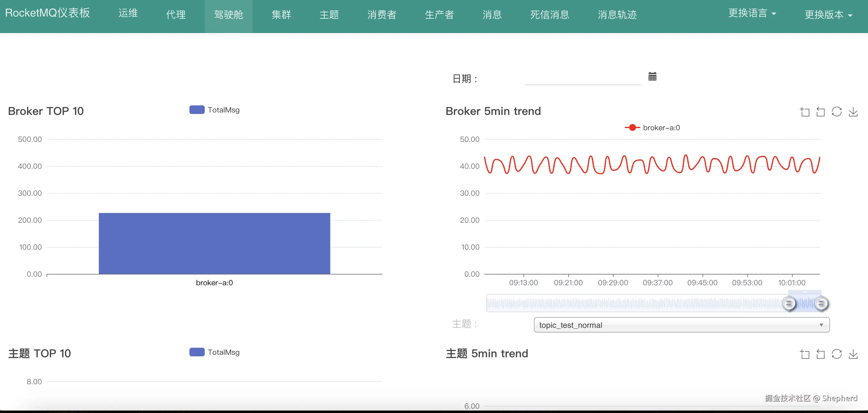Expand the 更换版本 version dropdown
Image resolution: width=868 pixels, height=413 pixels.
(x=828, y=14)
